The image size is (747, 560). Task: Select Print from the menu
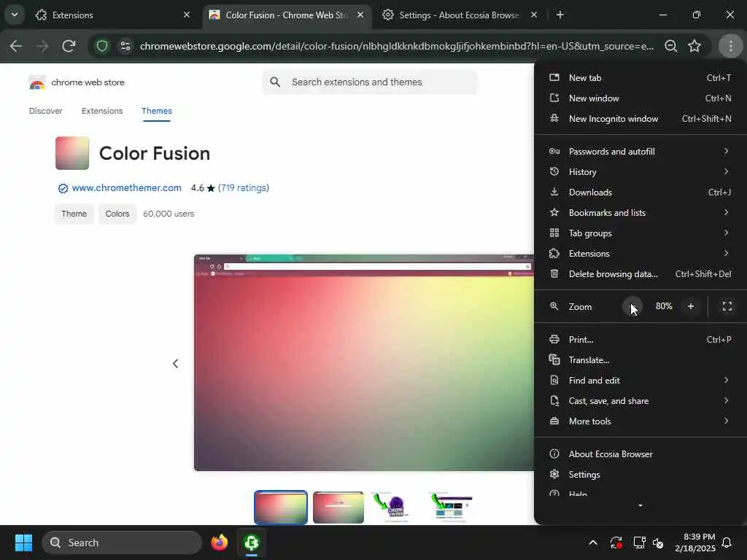[x=640, y=340]
